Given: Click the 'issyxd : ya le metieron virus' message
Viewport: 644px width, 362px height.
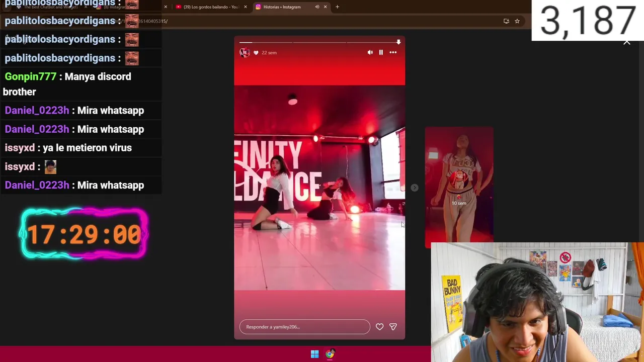Looking at the screenshot, I should point(68,148).
